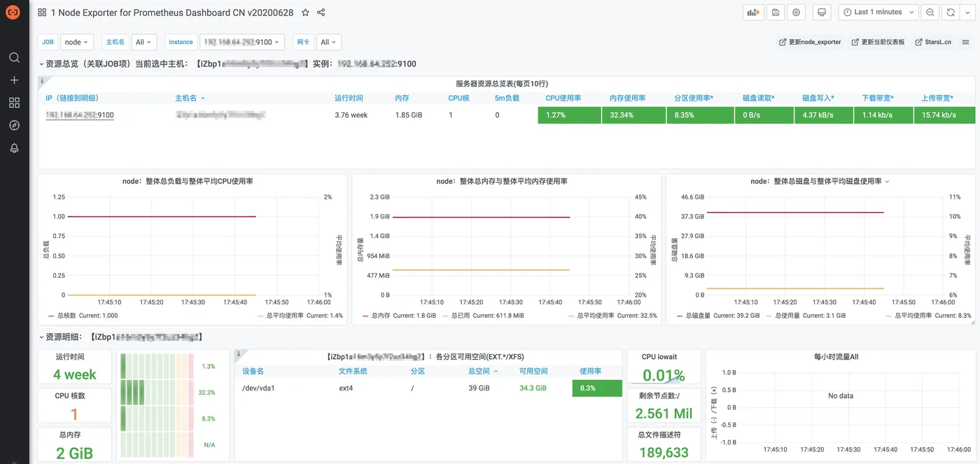This screenshot has width=980, height=464.
Task: Open the StarsL.cn link
Action: tap(932, 42)
